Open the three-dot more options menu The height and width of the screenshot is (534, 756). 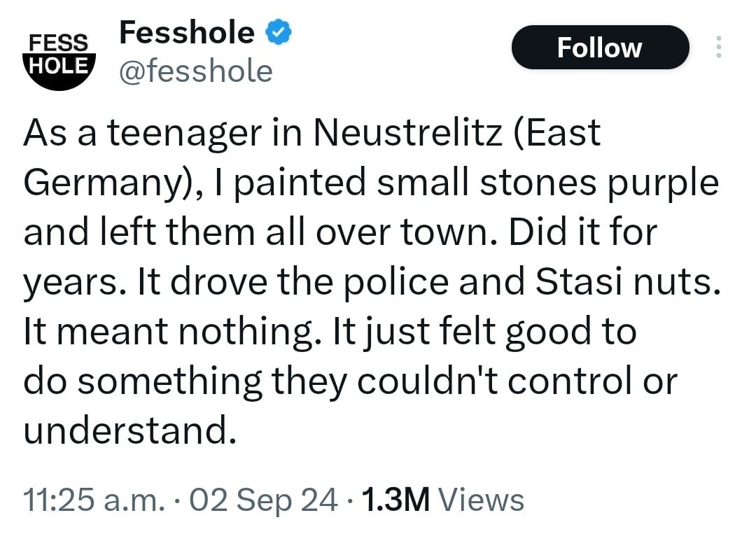(717, 48)
